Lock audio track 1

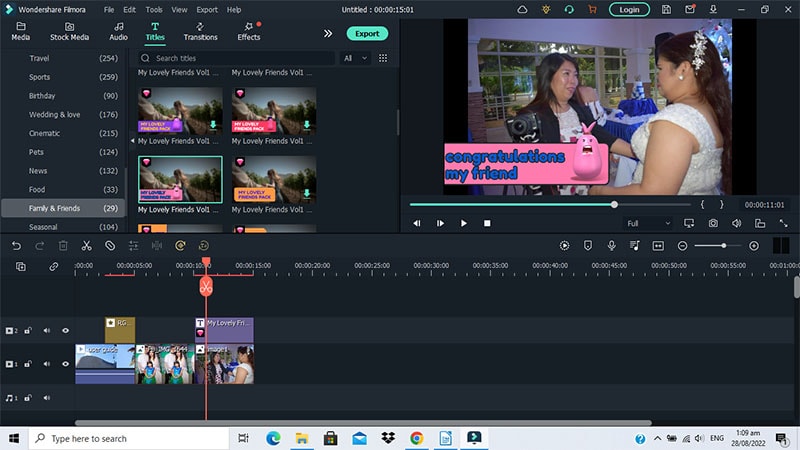[x=28, y=397]
